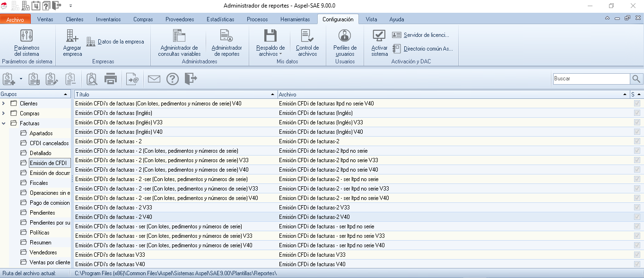The width and height of the screenshot is (644, 278).
Task: Switch to Vista tab
Action: [x=371, y=19]
